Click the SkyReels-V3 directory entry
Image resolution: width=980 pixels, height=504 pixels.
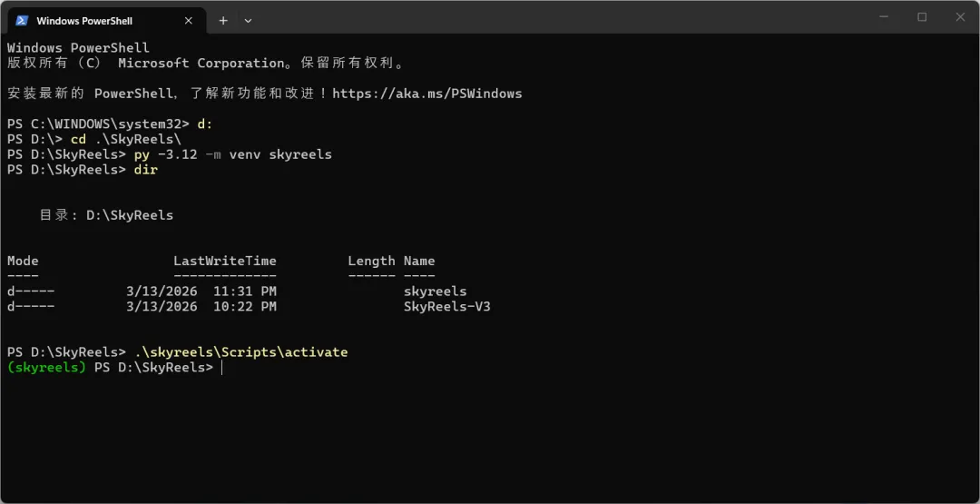tap(446, 307)
